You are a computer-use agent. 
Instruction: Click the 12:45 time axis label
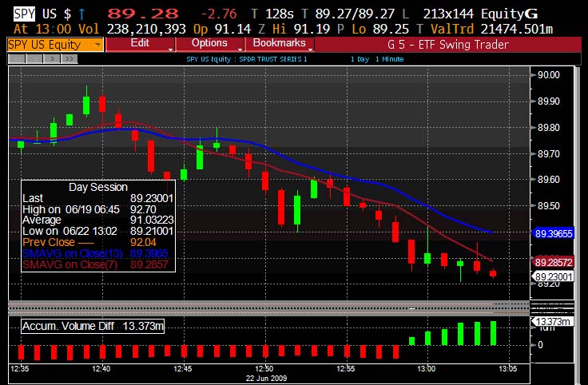[183, 369]
